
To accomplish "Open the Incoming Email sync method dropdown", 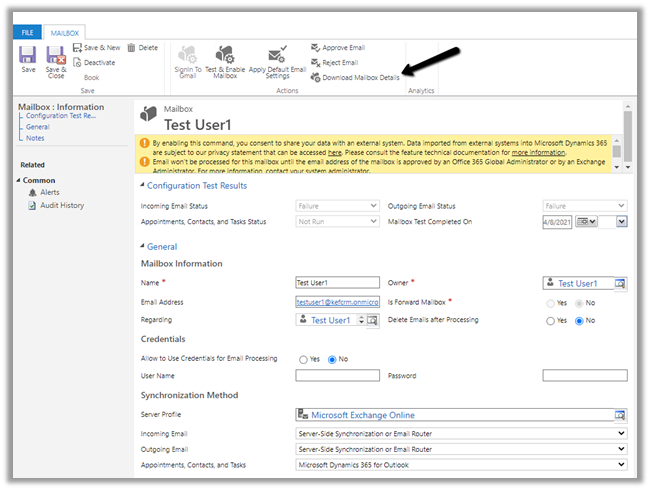I will tap(461, 434).
